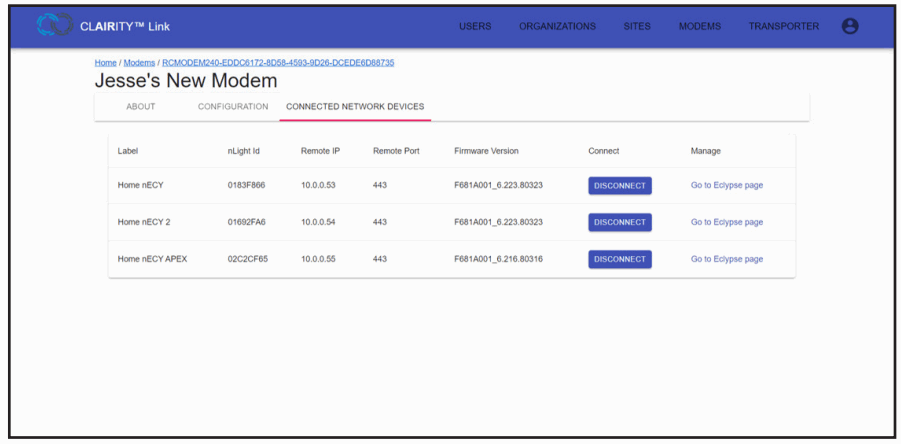Select firmware version in Home nECY row

[x=498, y=186]
